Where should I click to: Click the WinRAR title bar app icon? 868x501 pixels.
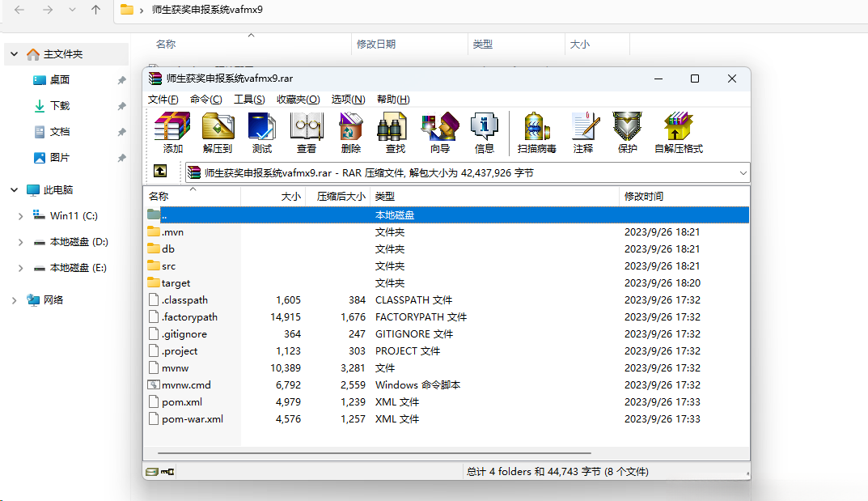[x=155, y=79]
